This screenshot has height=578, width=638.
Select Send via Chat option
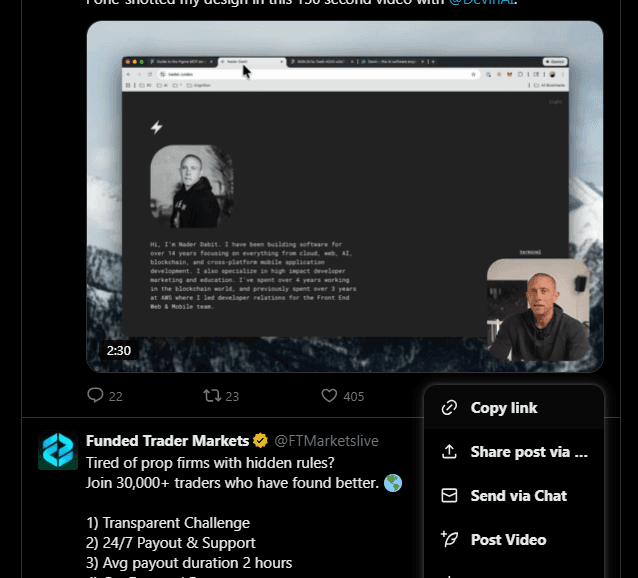click(514, 495)
